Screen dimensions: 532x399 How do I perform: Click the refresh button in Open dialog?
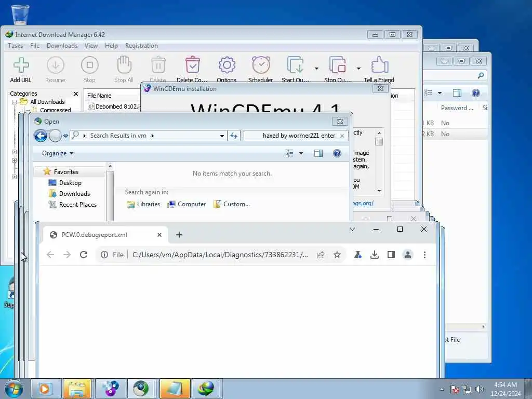tap(234, 136)
